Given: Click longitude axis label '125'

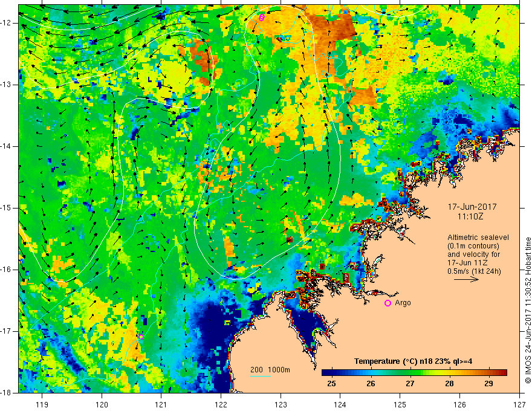Looking at the screenshot, I should [x=400, y=404].
